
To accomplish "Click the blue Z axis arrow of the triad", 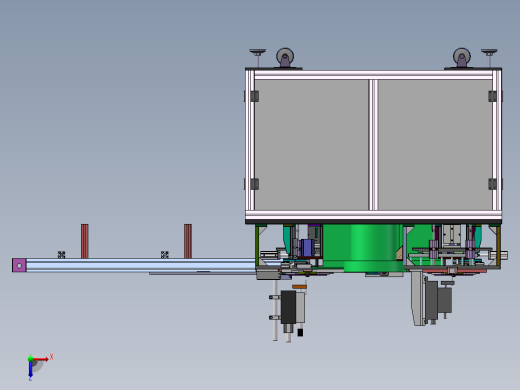I will tap(30, 370).
